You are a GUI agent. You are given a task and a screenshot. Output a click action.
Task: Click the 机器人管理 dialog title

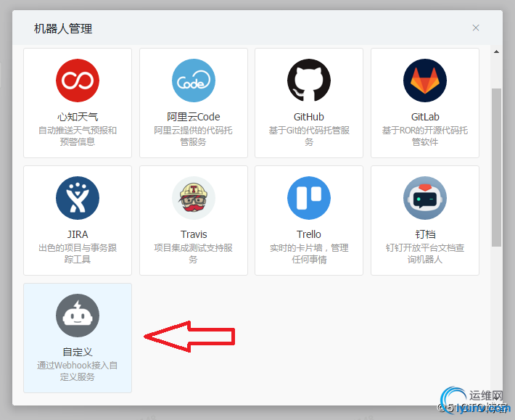tap(63, 28)
